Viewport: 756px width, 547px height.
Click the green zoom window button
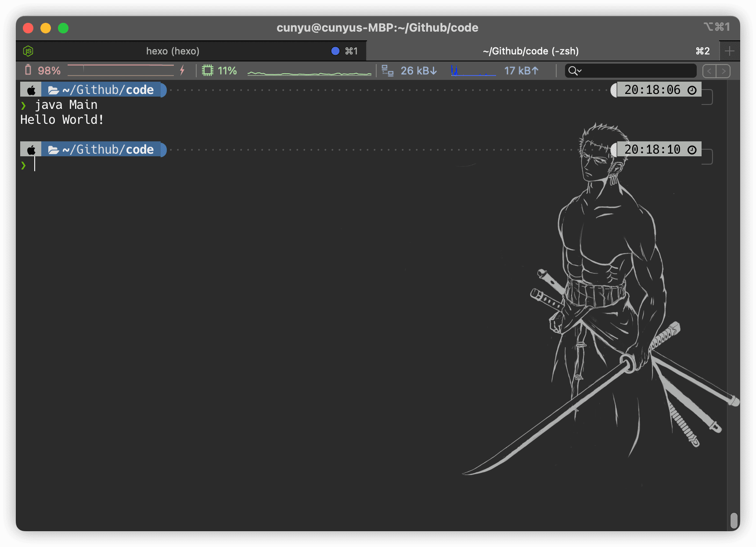pyautogui.click(x=63, y=28)
